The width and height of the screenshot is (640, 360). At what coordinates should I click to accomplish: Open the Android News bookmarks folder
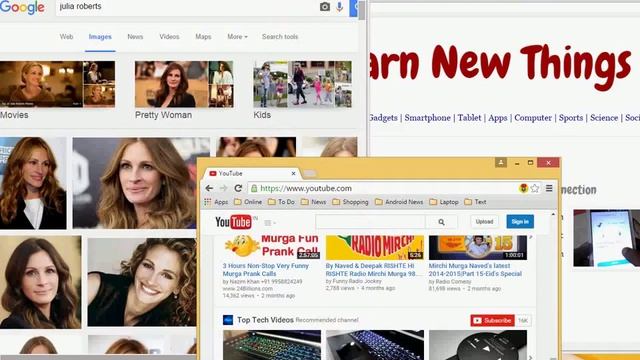tap(399, 202)
